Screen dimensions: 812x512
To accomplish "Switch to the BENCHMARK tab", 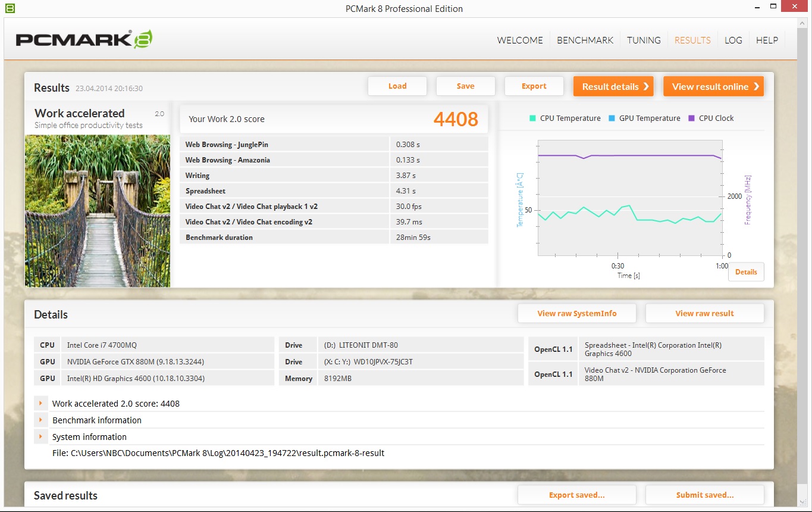I will tap(585, 40).
